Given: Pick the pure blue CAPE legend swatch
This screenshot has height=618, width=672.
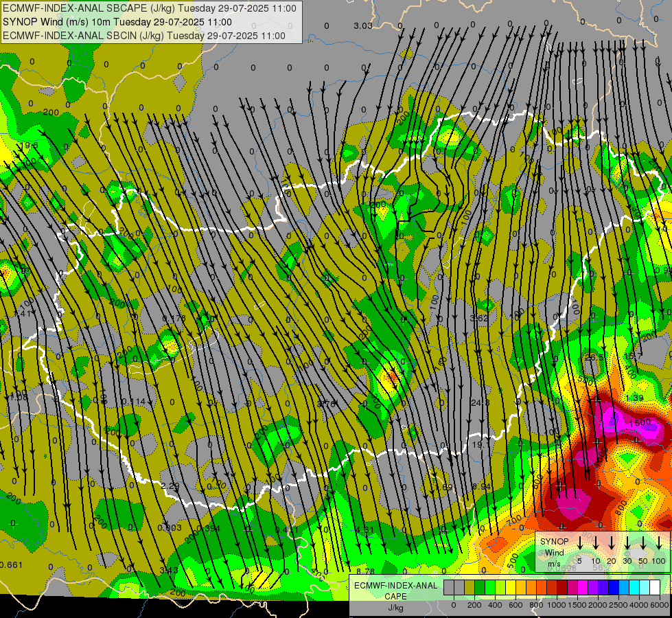Looking at the screenshot, I should point(614,587).
